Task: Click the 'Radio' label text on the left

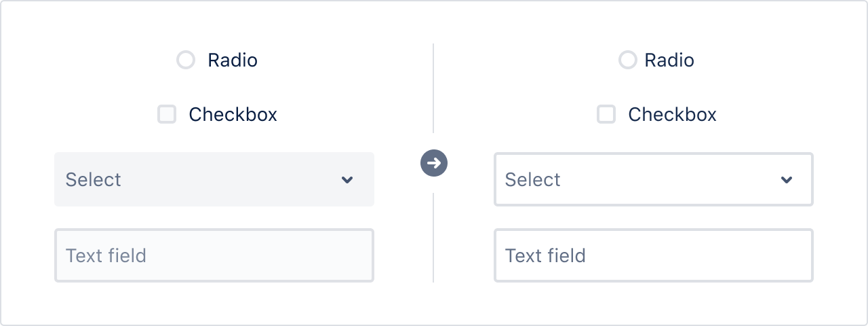Action: tap(233, 60)
